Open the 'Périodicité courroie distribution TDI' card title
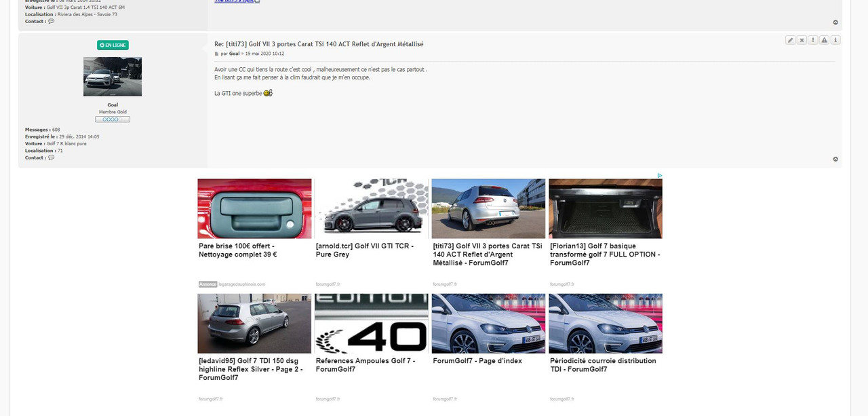The image size is (868, 416). click(604, 365)
